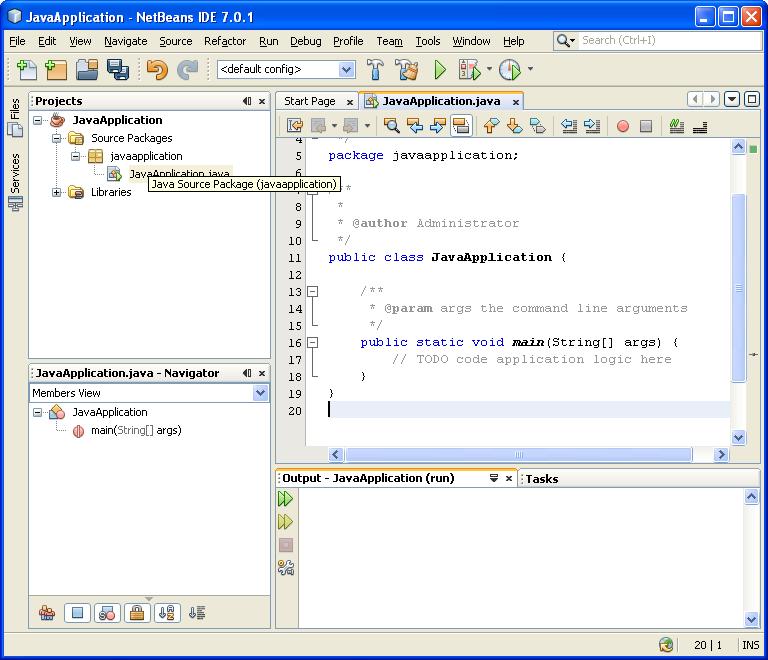The image size is (768, 660).
Task: Switch to the Start Page tab
Action: (x=310, y=101)
